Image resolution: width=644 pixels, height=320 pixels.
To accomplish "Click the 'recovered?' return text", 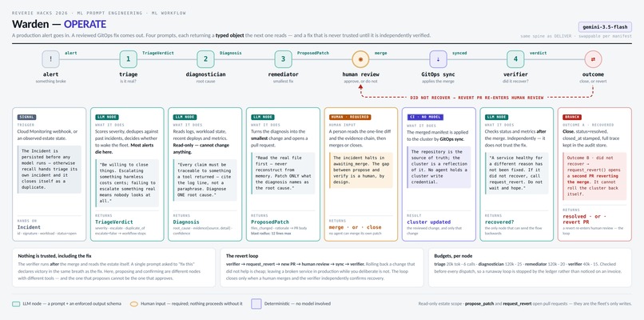I will [x=500, y=222].
